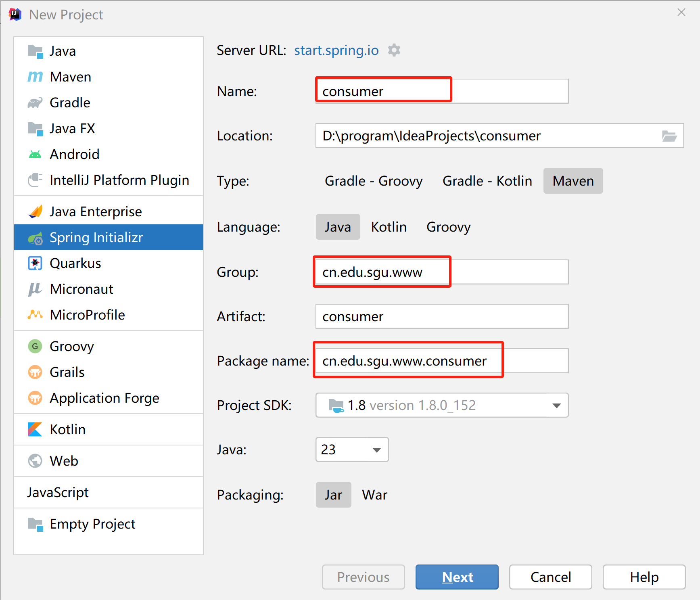Select War packaging
The height and width of the screenshot is (600, 700).
[x=374, y=495]
